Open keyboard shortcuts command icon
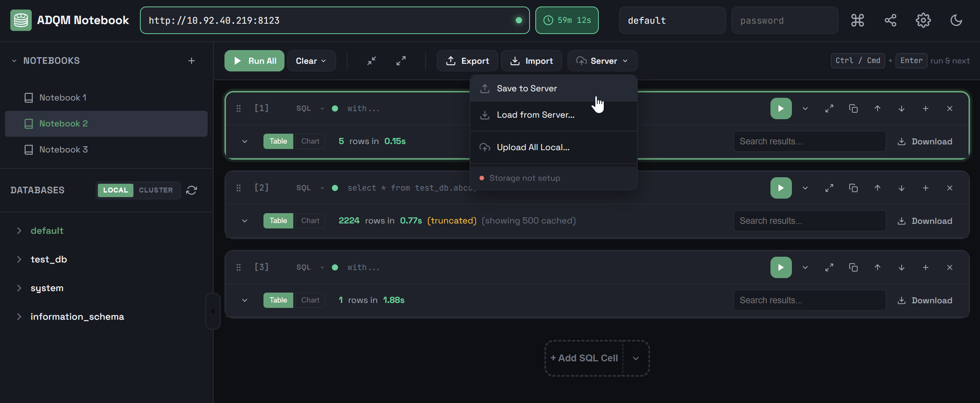Screen dimensions: 980x403 [x=857, y=20]
